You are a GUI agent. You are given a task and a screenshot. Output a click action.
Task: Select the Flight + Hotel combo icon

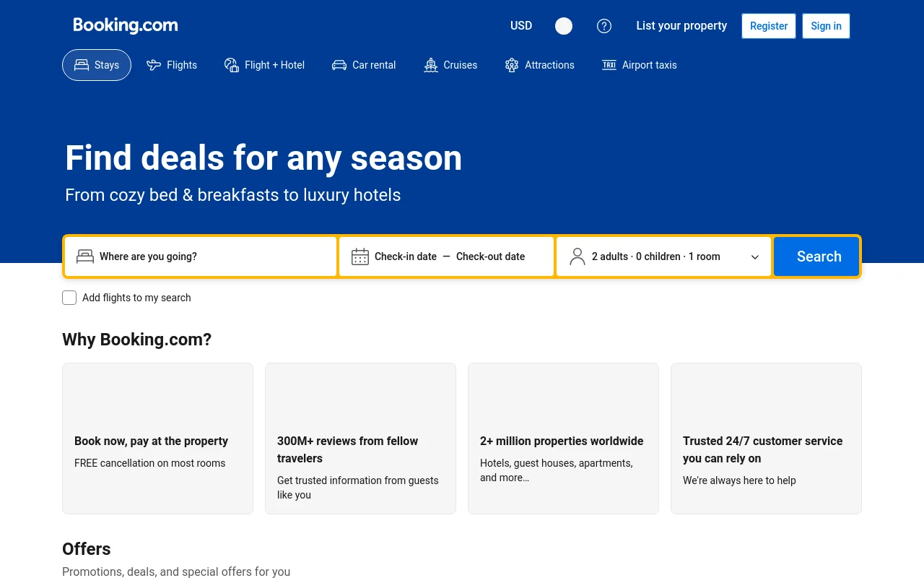click(231, 65)
